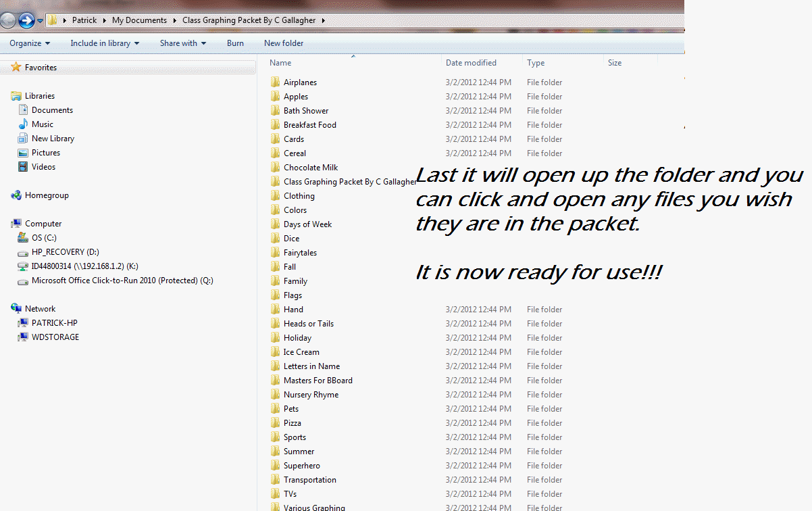The height and width of the screenshot is (511, 812).
Task: Select the Hand folder name
Action: pyautogui.click(x=293, y=310)
